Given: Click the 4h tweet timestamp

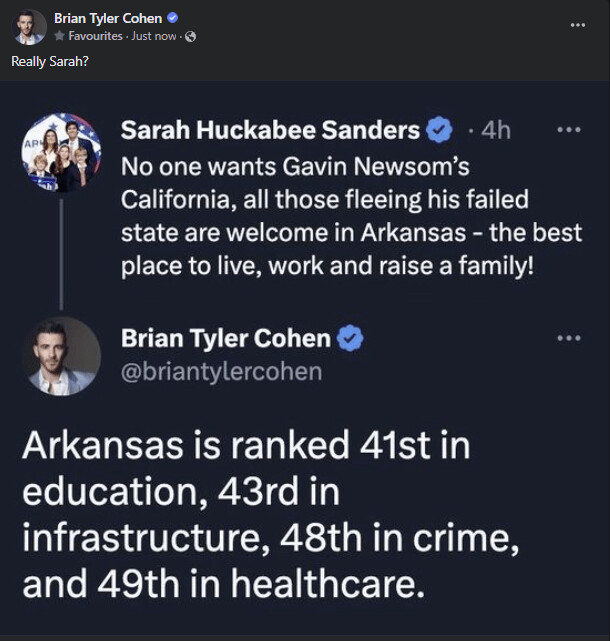Looking at the screenshot, I should pos(496,130).
